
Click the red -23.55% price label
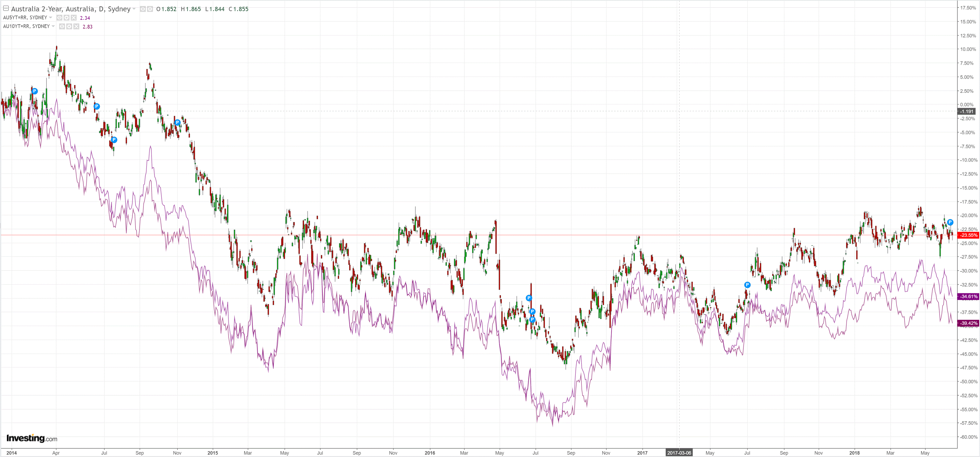968,235
